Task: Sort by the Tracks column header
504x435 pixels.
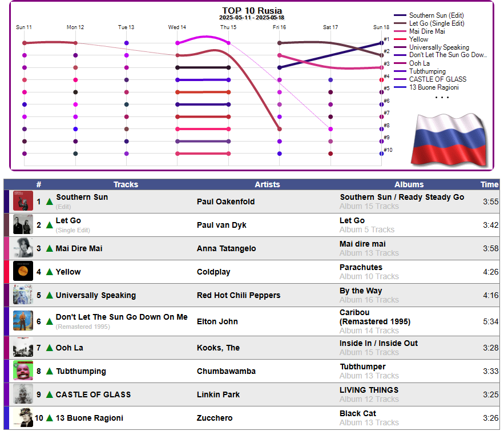Action: tap(126, 184)
